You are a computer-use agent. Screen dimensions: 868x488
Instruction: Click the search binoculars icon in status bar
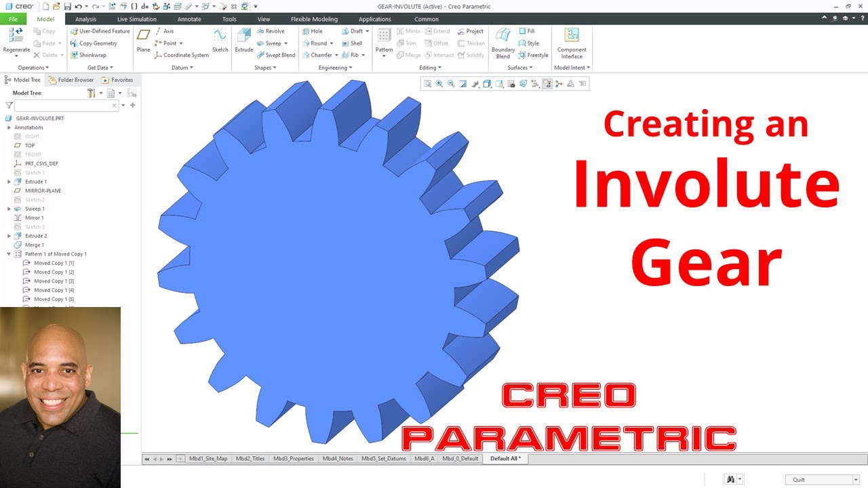pos(730,479)
